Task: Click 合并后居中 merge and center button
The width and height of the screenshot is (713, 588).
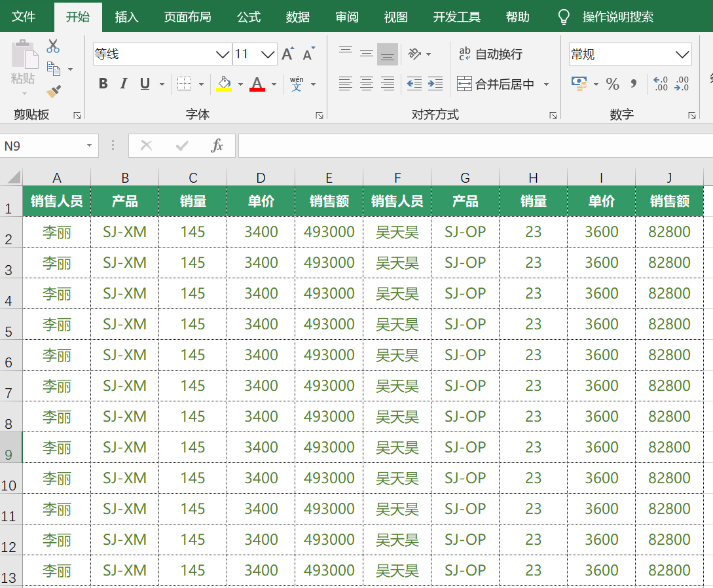Action: pyautogui.click(x=495, y=84)
